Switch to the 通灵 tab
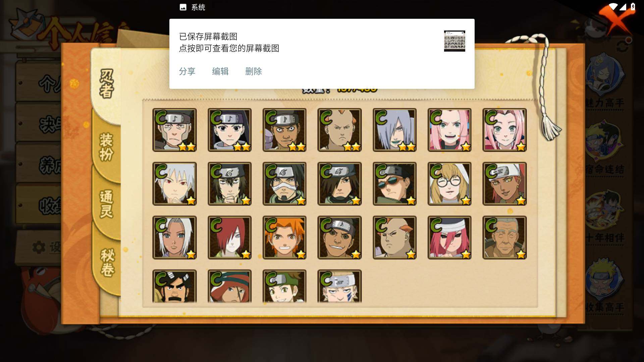This screenshot has width=644, height=362. [107, 204]
